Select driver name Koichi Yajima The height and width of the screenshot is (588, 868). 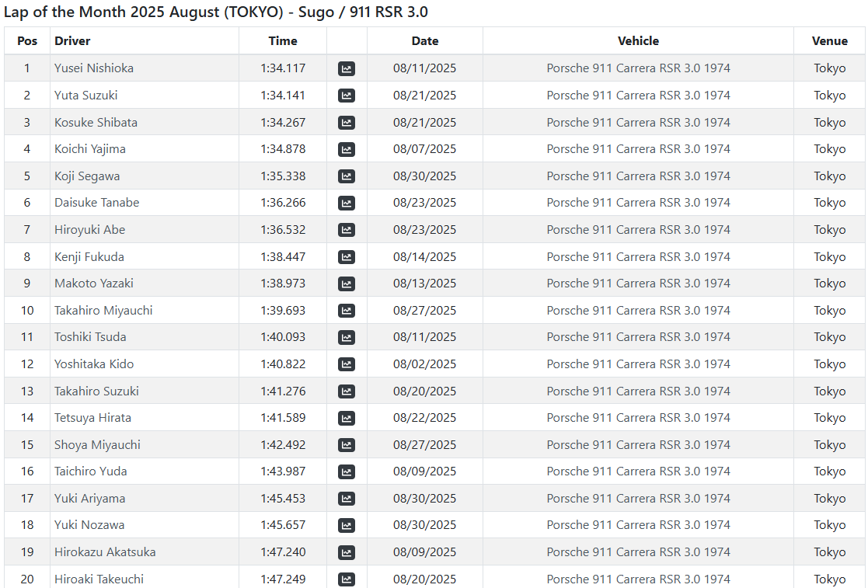(89, 149)
